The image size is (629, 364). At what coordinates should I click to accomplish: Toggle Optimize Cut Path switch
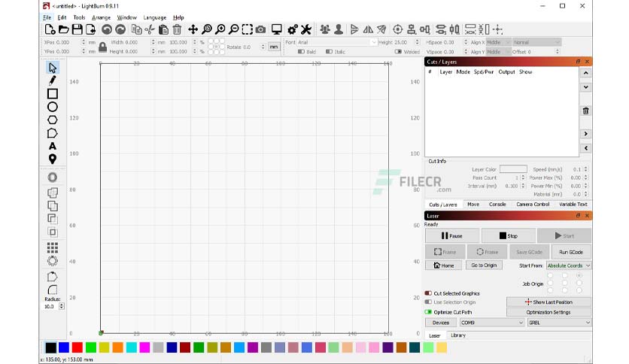pos(428,312)
